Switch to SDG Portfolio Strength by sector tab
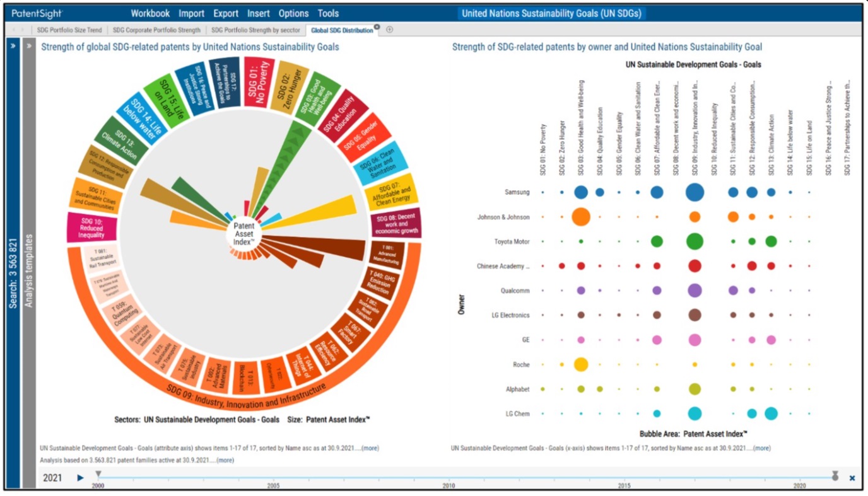868x496 pixels. 255,30
